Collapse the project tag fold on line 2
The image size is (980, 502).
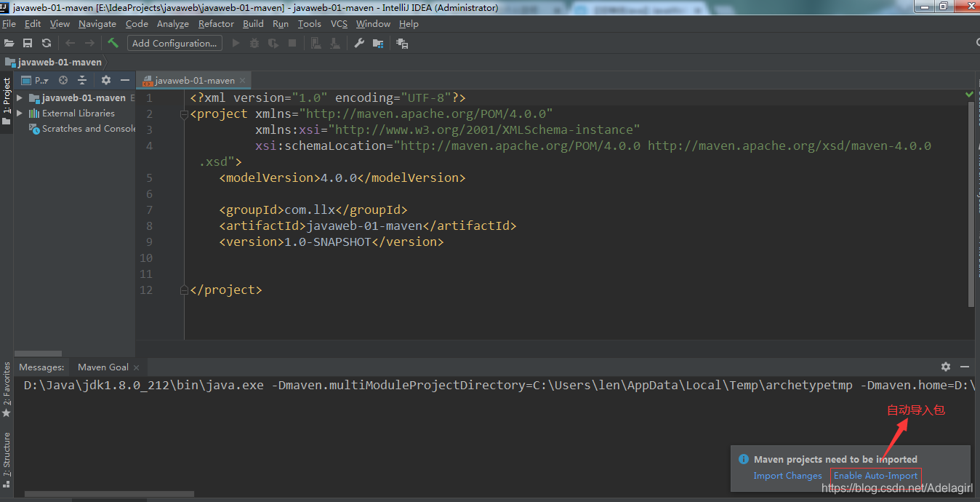coord(184,114)
